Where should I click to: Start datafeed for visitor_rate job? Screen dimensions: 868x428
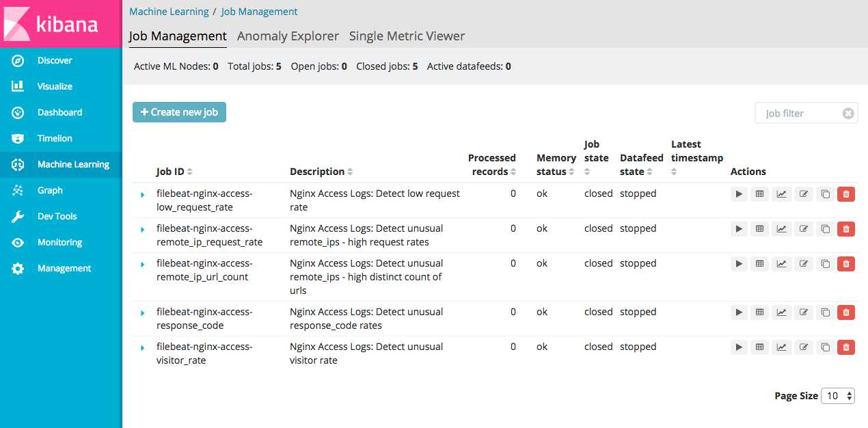tap(739, 347)
